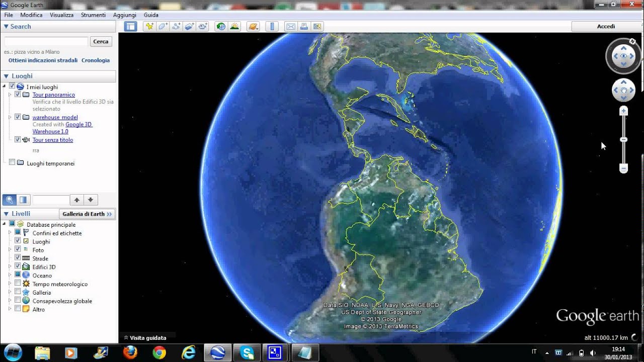Toggle the sidebar visibility toolbar button
This screenshot has width=644, height=362.
131,27
